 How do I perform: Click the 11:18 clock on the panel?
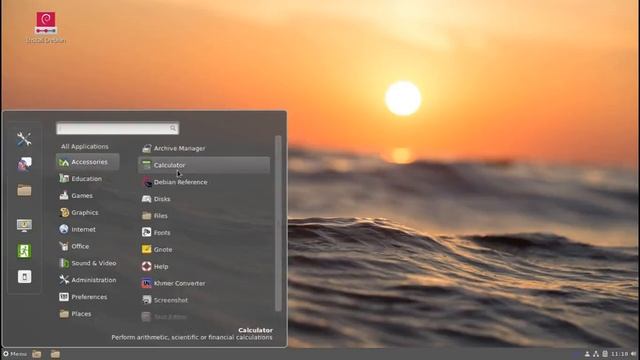click(x=619, y=354)
